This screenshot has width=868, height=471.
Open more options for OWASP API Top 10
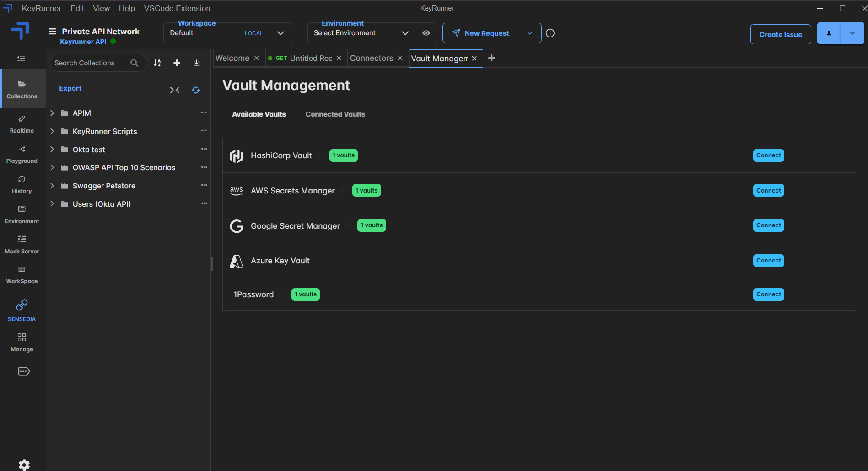tap(204, 167)
